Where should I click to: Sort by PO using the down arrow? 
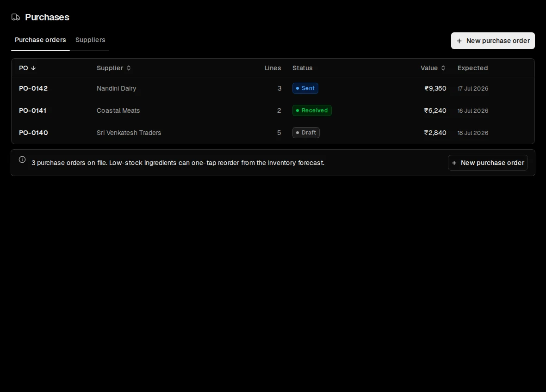click(33, 68)
